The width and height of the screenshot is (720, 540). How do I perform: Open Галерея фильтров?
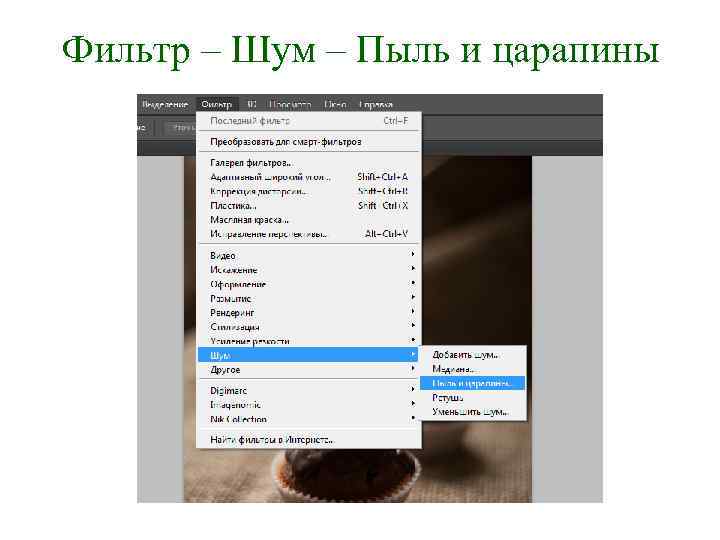click(x=309, y=163)
